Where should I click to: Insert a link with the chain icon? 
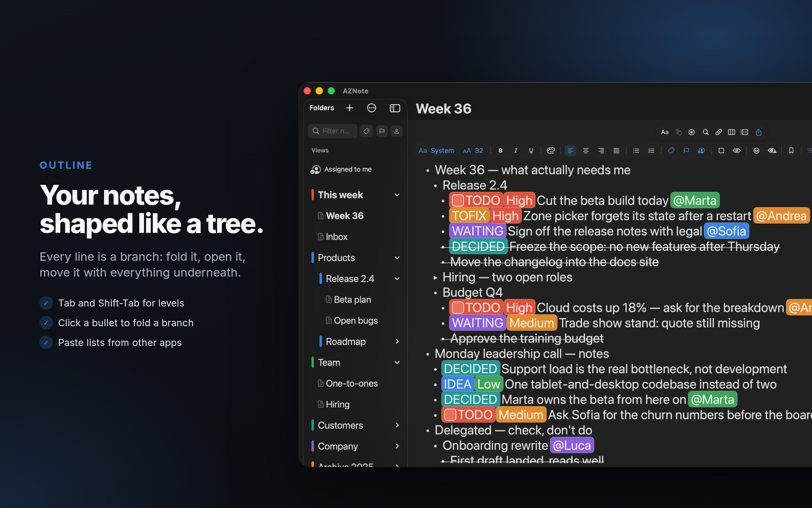pyautogui.click(x=718, y=132)
